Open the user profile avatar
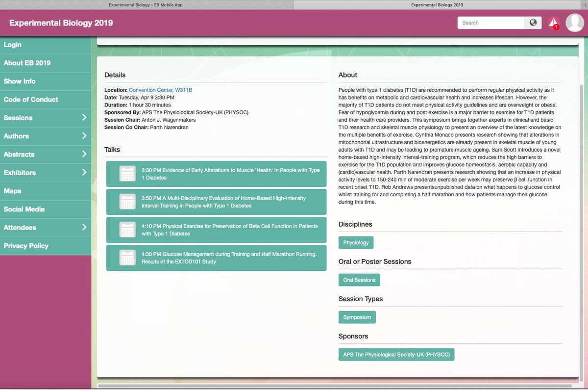Viewport: 588px width, 390px height. pyautogui.click(x=575, y=23)
